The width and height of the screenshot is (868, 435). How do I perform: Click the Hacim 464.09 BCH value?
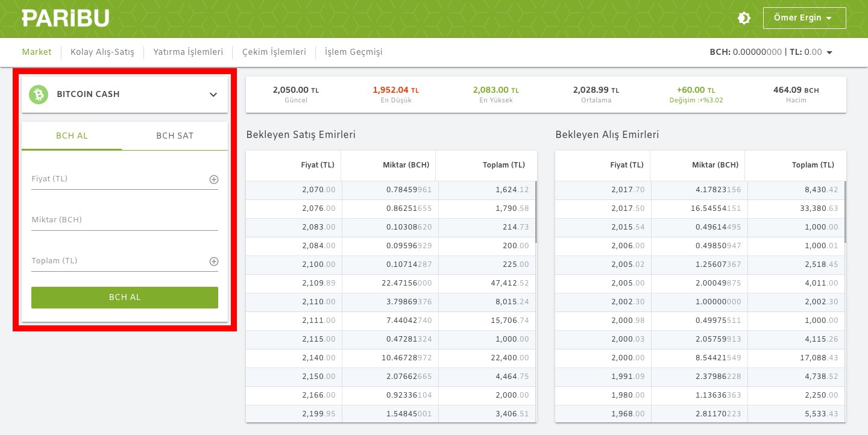796,90
